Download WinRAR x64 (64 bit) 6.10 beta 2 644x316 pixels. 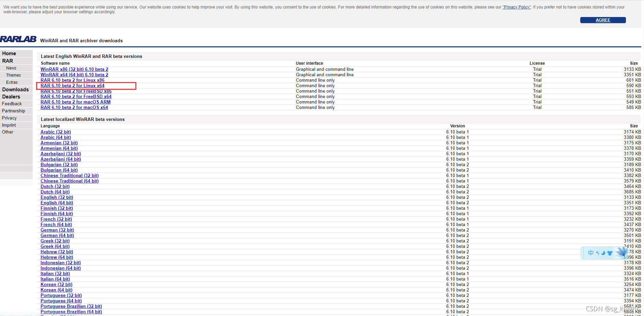tap(74, 75)
